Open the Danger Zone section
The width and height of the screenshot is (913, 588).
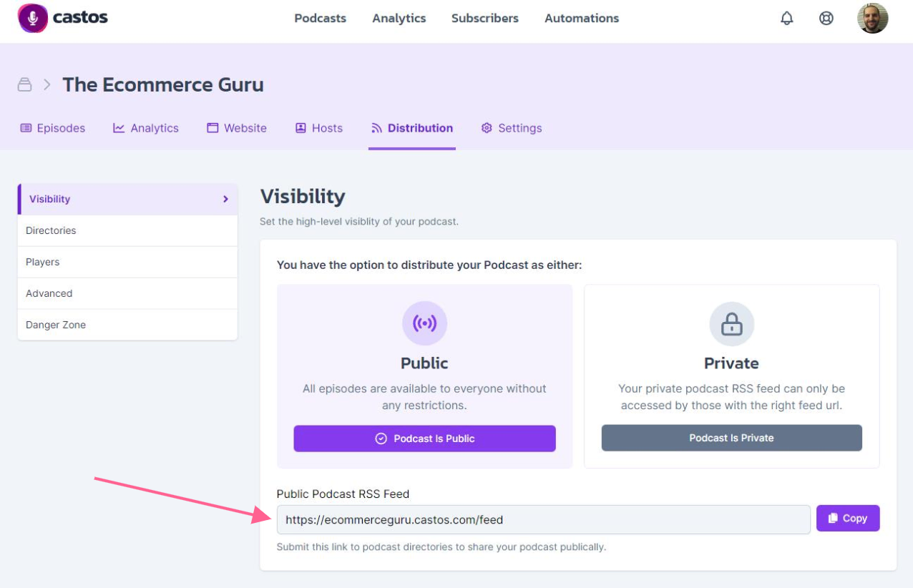(x=56, y=325)
